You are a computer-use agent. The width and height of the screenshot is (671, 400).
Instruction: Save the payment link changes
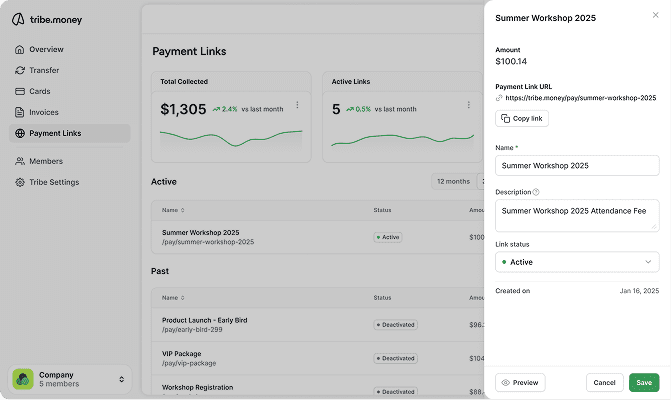pos(644,382)
